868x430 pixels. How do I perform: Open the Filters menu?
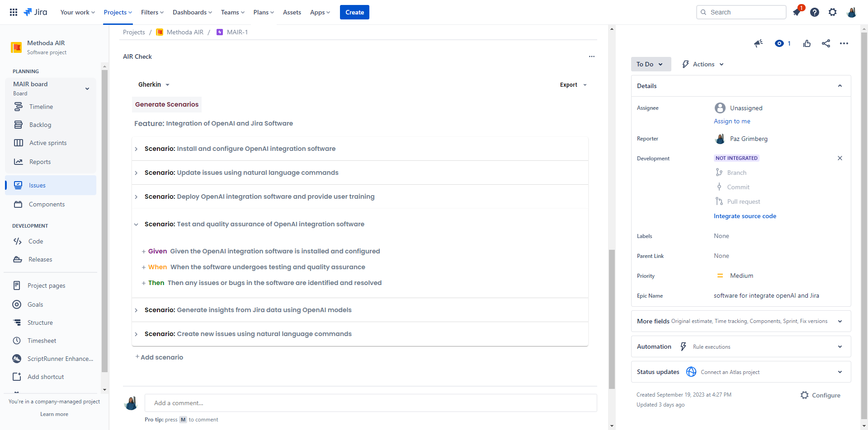[x=152, y=12]
